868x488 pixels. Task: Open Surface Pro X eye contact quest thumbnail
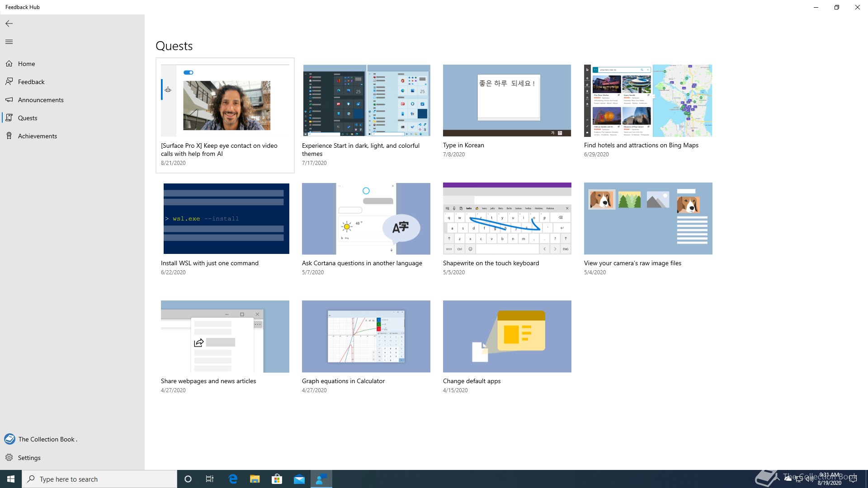(x=225, y=101)
